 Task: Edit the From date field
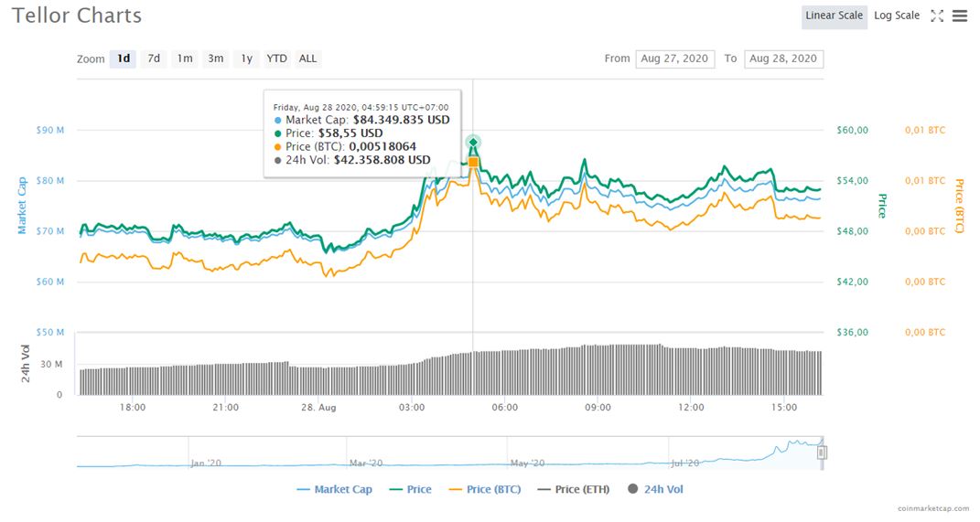click(675, 59)
